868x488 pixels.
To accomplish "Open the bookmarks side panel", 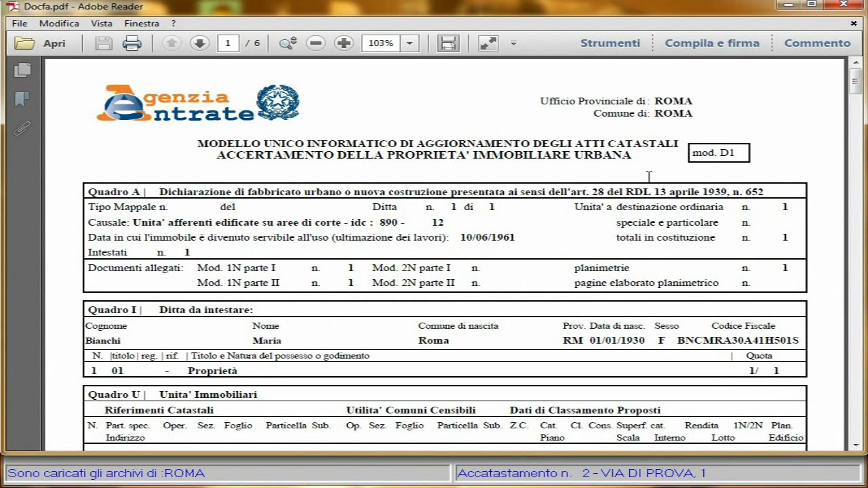I will [22, 99].
